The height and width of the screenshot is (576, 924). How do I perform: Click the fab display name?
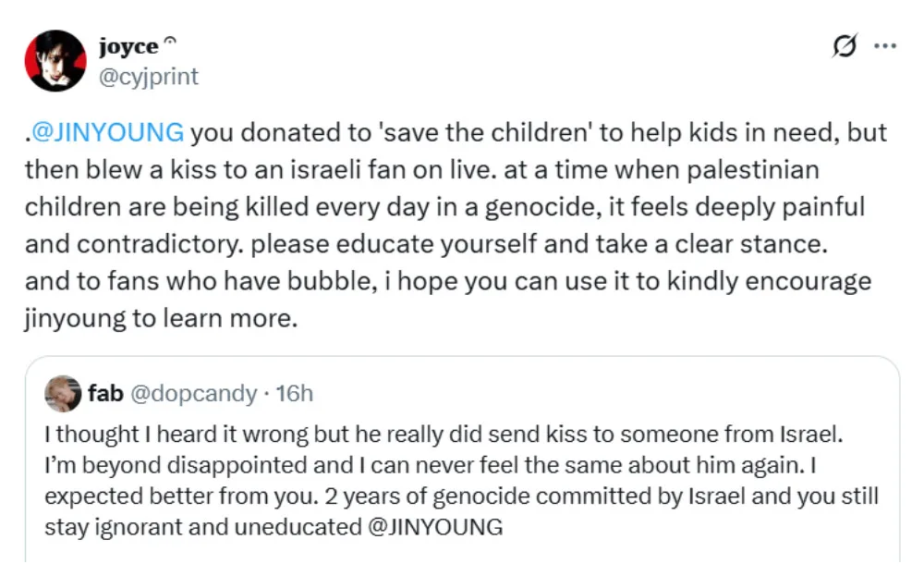pos(105,394)
